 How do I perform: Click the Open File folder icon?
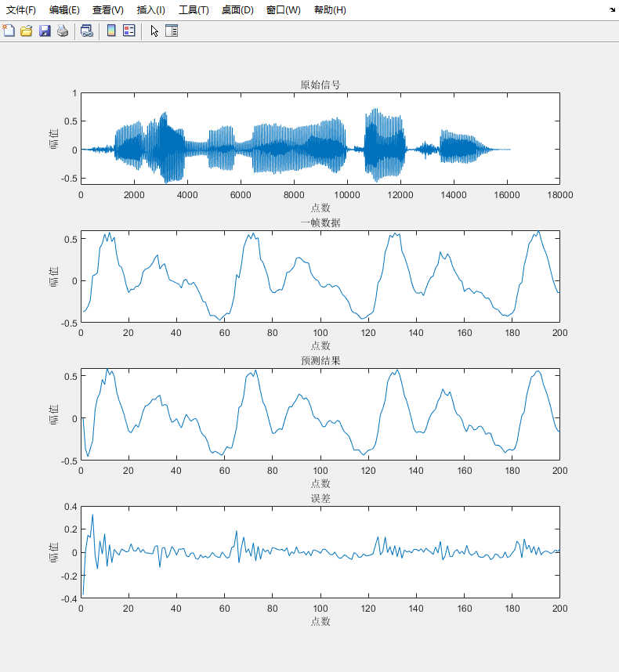point(27,31)
